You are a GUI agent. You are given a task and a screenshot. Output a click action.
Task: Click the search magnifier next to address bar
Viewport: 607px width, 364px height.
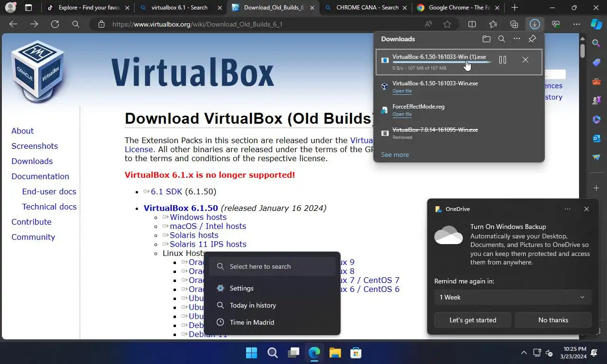[x=76, y=24]
